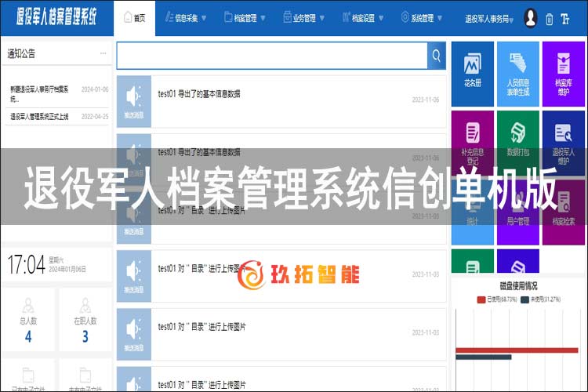Open the 通知公告 more (…) options
The height and width of the screenshot is (392, 588).
tap(103, 53)
